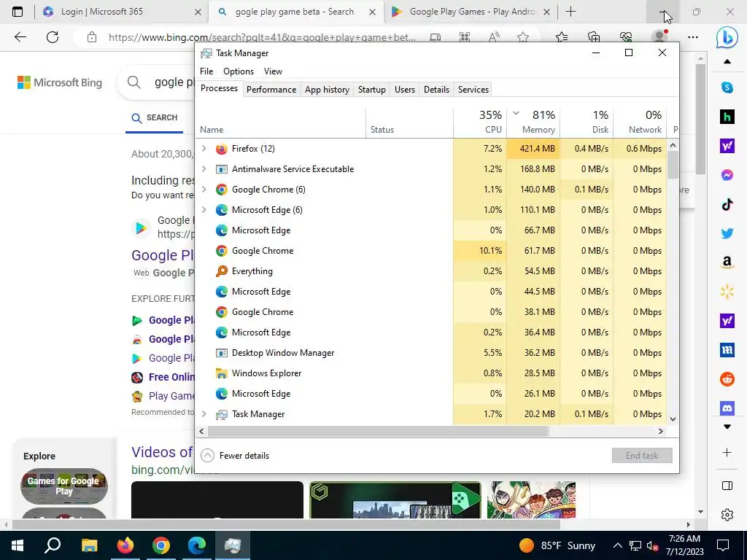Click Edge sidebar scroll-up arrow
747x560 pixels.
click(727, 61)
